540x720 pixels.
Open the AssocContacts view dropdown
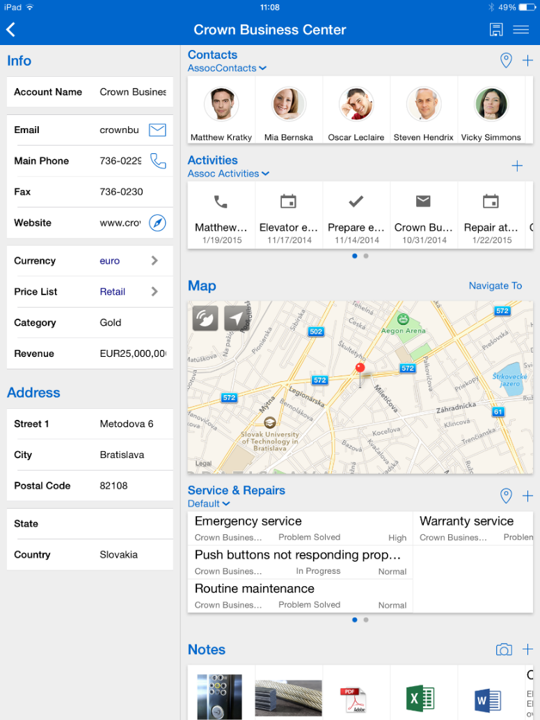coord(227,68)
